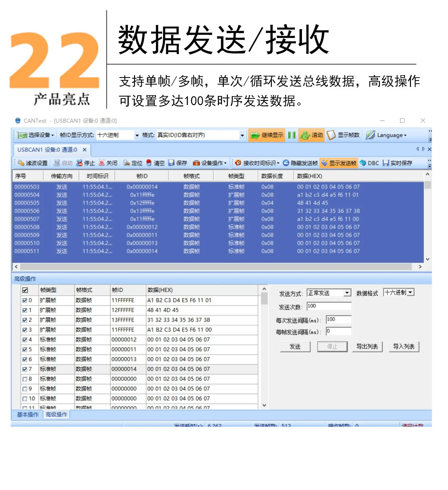
Task: Check the checkbox for row 10
Action: point(25,399)
